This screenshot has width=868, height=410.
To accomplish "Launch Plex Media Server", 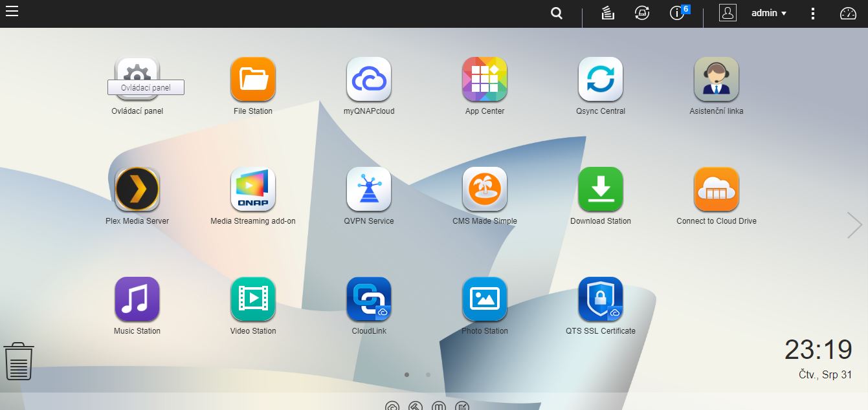I will (137, 189).
